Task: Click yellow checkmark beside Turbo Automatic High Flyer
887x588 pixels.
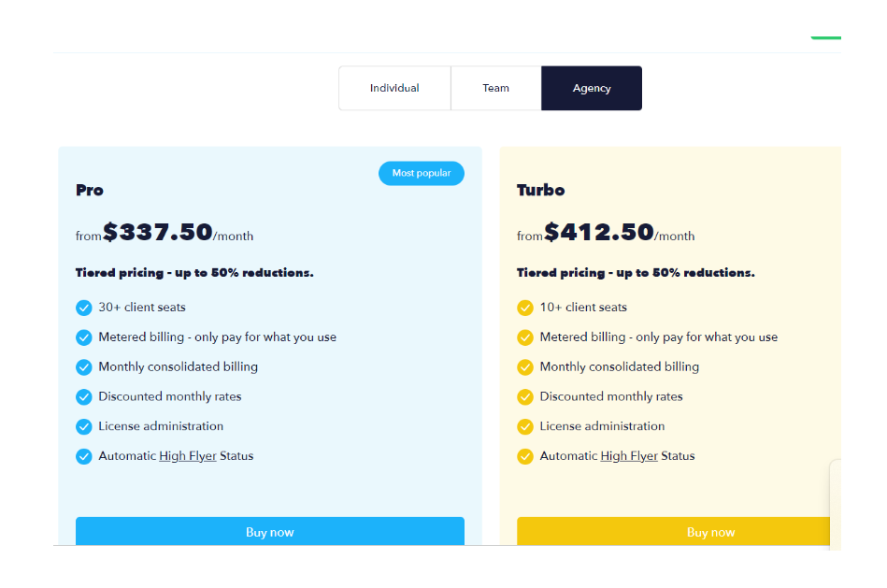Action: click(x=525, y=456)
